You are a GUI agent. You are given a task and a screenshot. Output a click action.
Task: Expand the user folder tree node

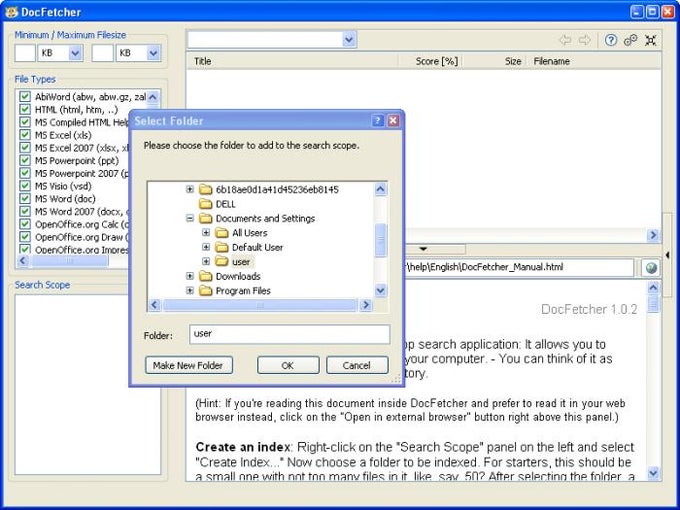(206, 262)
